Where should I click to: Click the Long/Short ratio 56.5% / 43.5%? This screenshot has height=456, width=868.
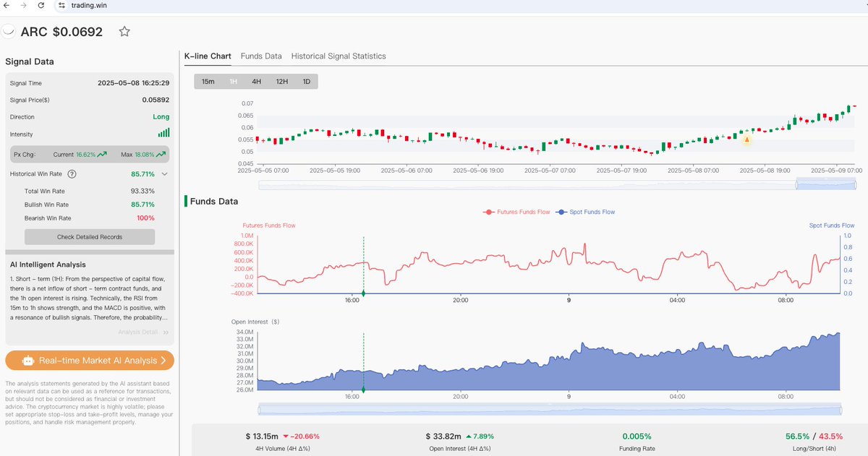click(814, 436)
